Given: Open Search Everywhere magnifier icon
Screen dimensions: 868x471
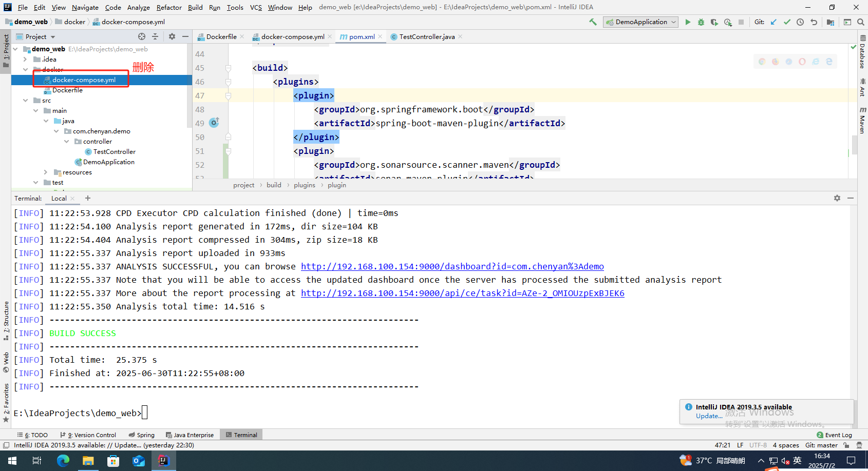Looking at the screenshot, I should point(861,22).
